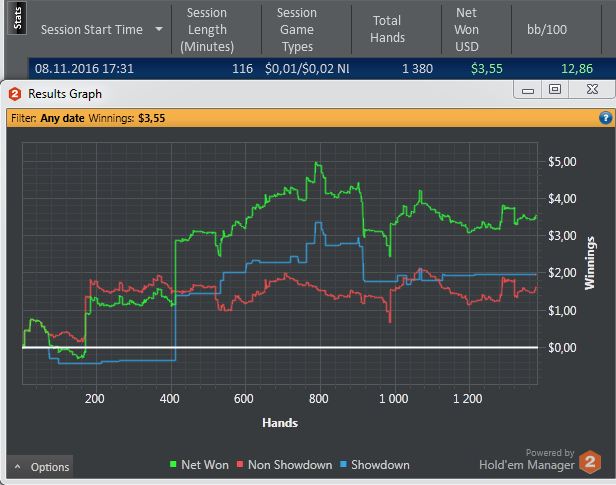Maximize the Results Graph window
This screenshot has height=485, width=616.
[555, 89]
